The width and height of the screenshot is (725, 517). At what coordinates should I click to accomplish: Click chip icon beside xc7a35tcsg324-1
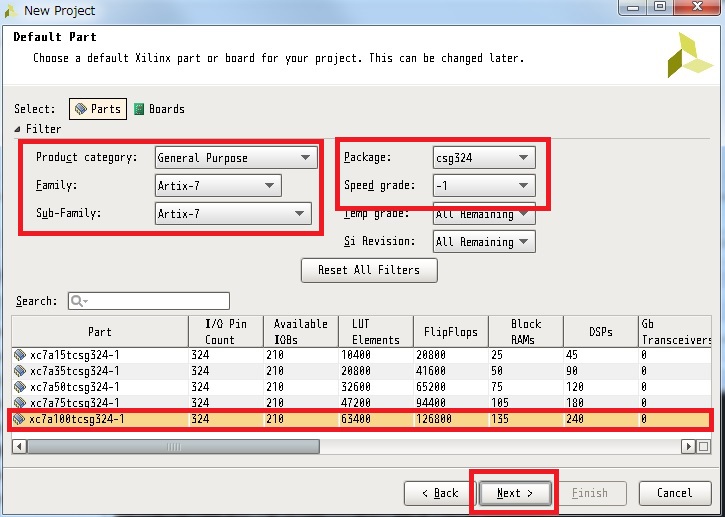pyautogui.click(x=19, y=371)
